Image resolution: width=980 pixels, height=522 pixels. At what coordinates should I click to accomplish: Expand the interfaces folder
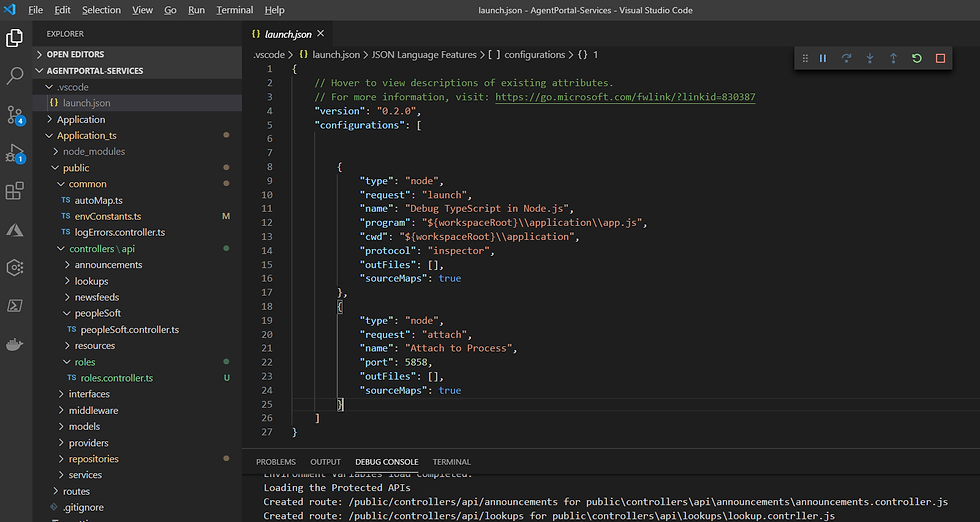pyautogui.click(x=138, y=394)
